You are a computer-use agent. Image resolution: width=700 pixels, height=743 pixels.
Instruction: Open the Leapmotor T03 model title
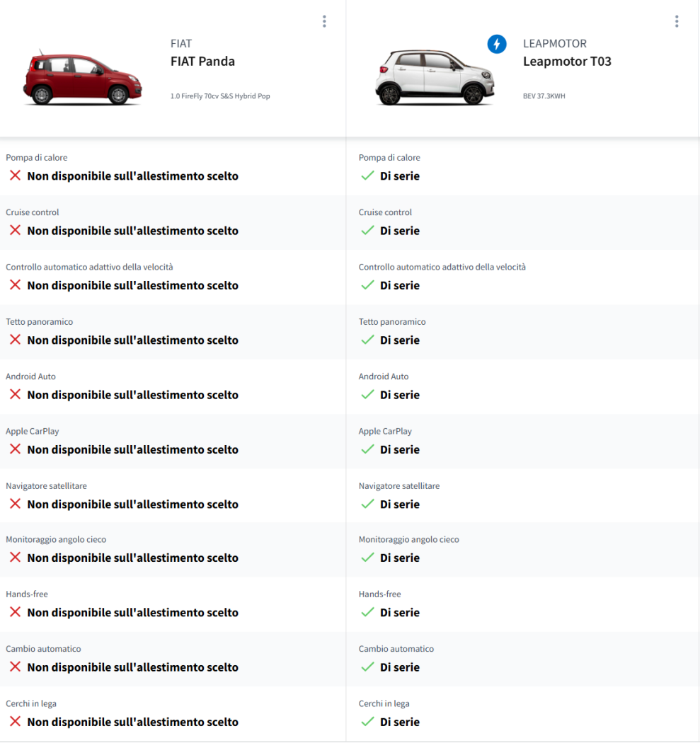[567, 62]
